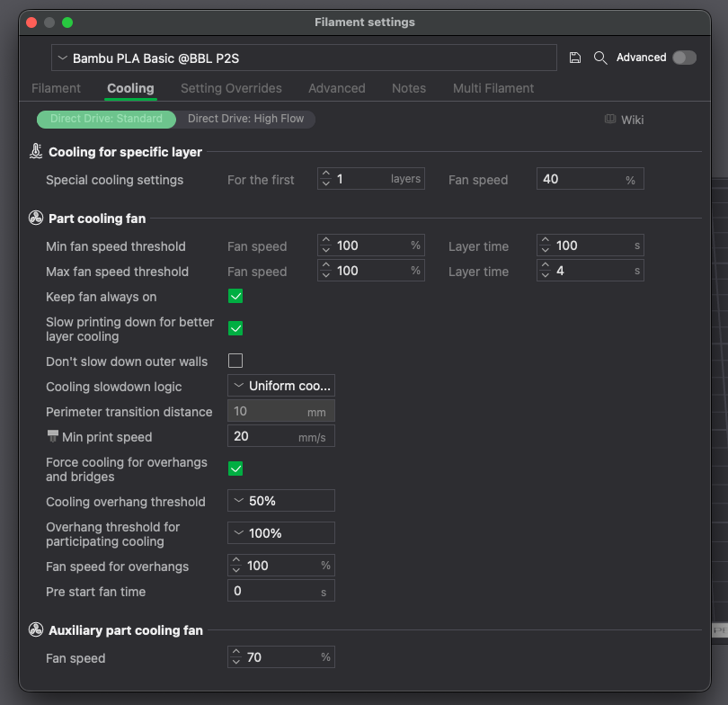Open the search settings magnifier icon
Image resolution: width=728 pixels, height=705 pixels.
click(x=599, y=57)
